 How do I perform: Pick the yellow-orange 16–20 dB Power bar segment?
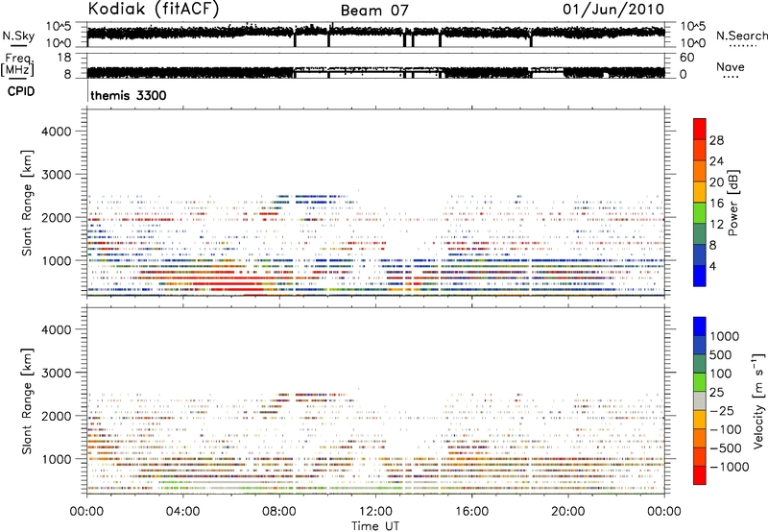coord(700,191)
